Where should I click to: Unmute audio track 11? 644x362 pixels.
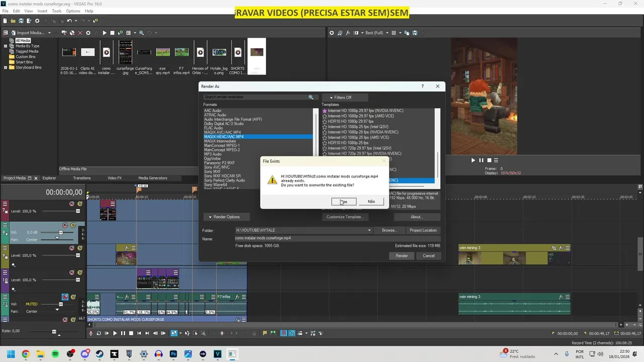click(x=65, y=297)
